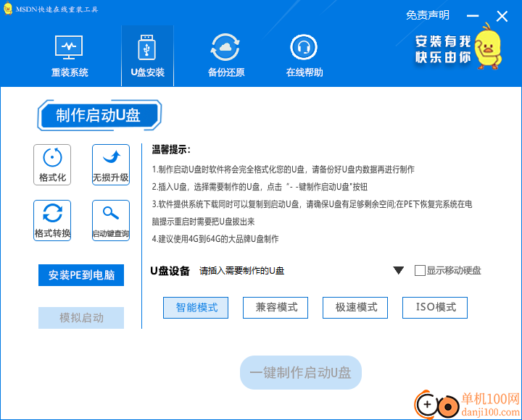Open the 在线帮助 online help tab

pyautogui.click(x=304, y=56)
